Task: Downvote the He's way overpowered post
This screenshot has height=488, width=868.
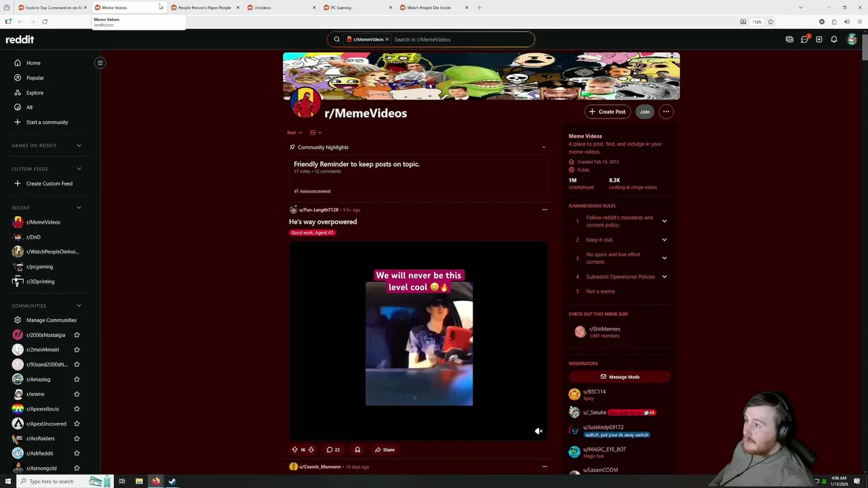Action: pos(311,449)
